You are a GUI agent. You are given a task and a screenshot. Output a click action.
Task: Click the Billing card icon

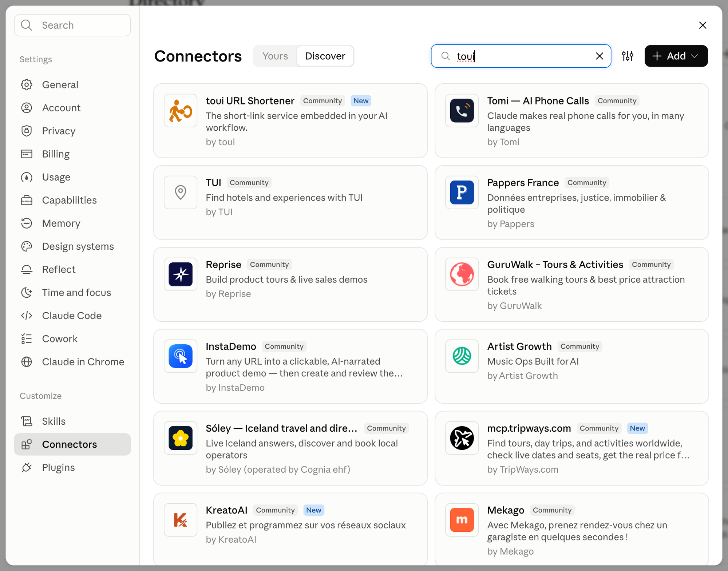(x=27, y=154)
